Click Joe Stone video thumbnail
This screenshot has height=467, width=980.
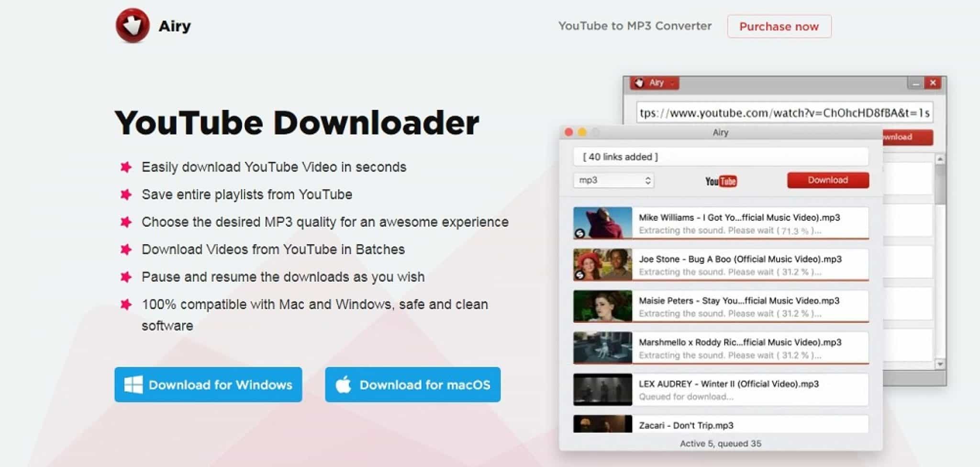(x=602, y=264)
